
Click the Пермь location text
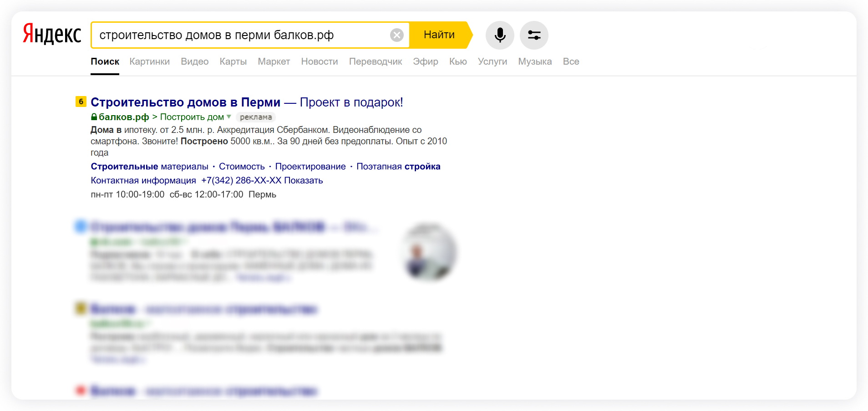(x=262, y=195)
